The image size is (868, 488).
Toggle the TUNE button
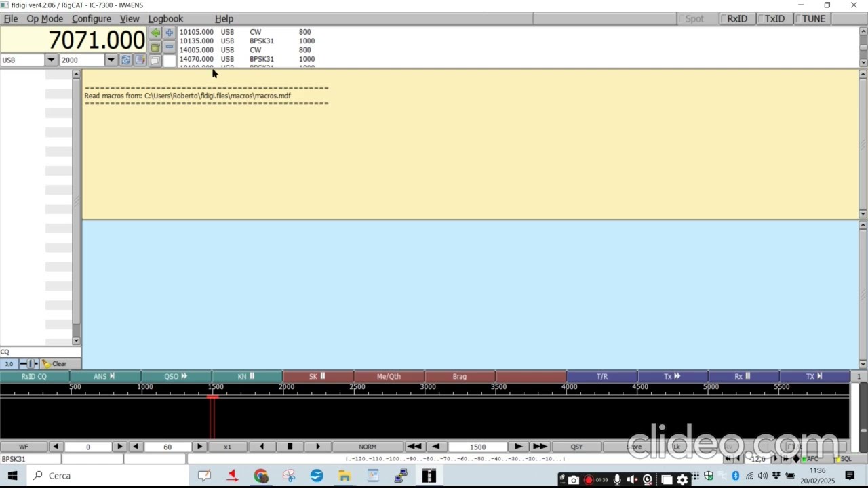[813, 19]
